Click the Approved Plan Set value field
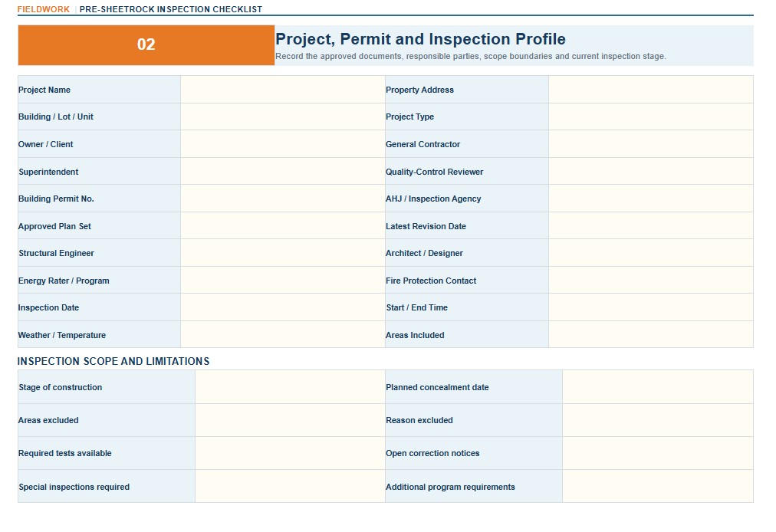The height and width of the screenshot is (532, 776). pyautogui.click(x=283, y=225)
